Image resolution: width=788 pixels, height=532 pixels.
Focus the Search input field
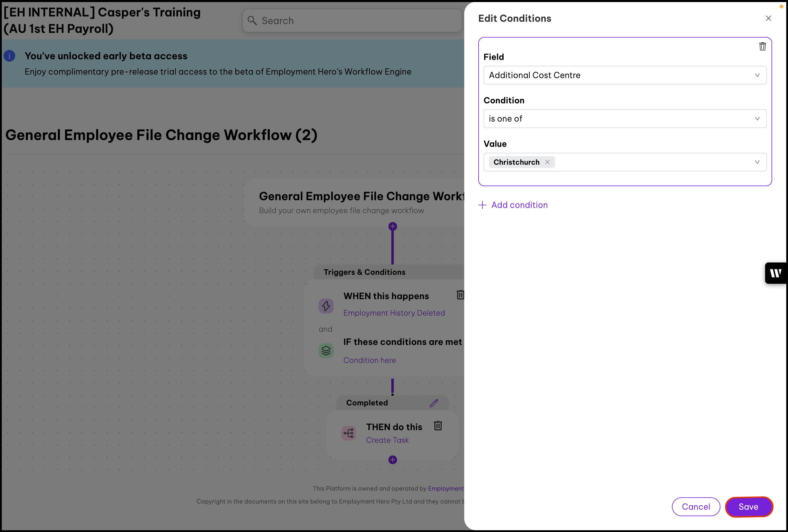(352, 21)
